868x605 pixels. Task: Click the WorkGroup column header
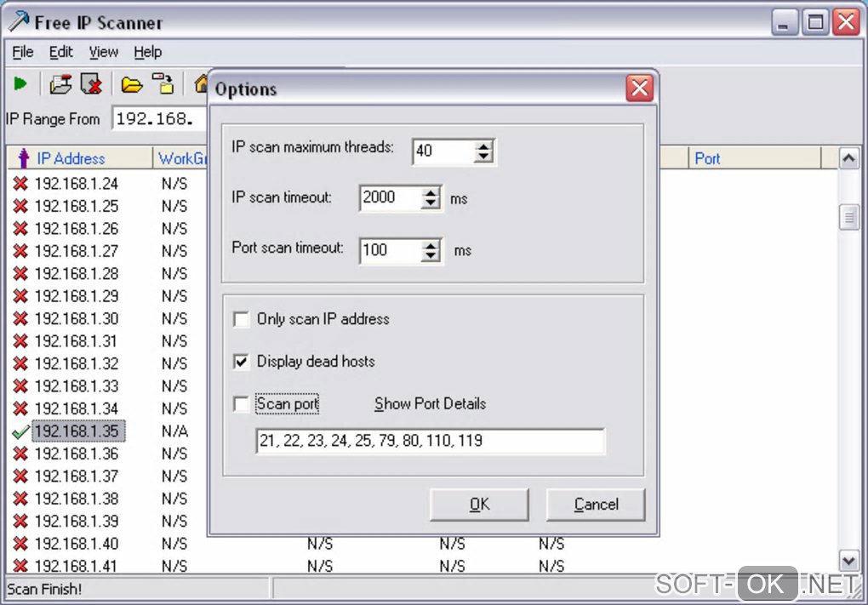[180, 158]
